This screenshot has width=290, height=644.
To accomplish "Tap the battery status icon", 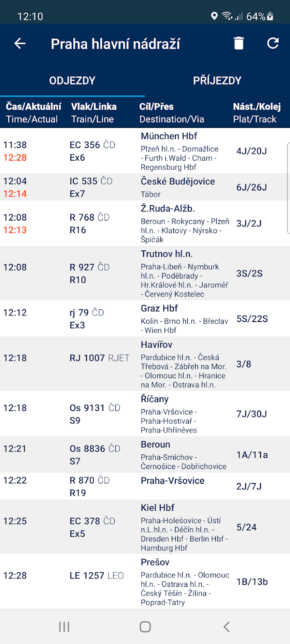I will (271, 17).
